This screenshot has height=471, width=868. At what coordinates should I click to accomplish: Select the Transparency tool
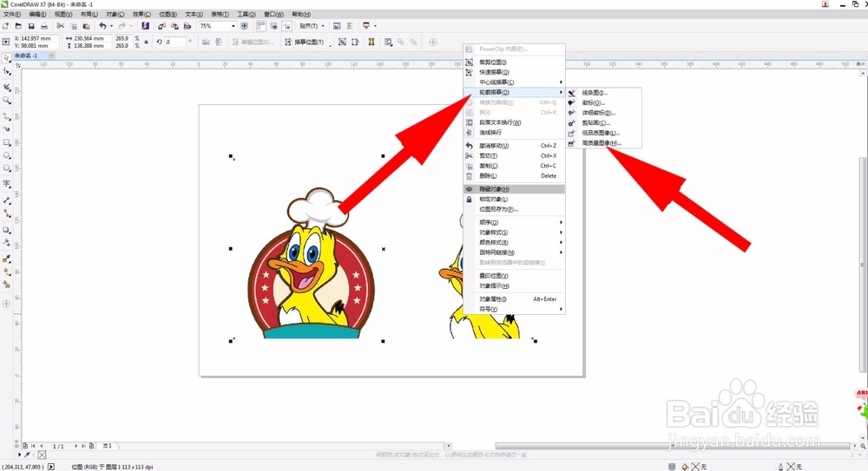coord(6,242)
